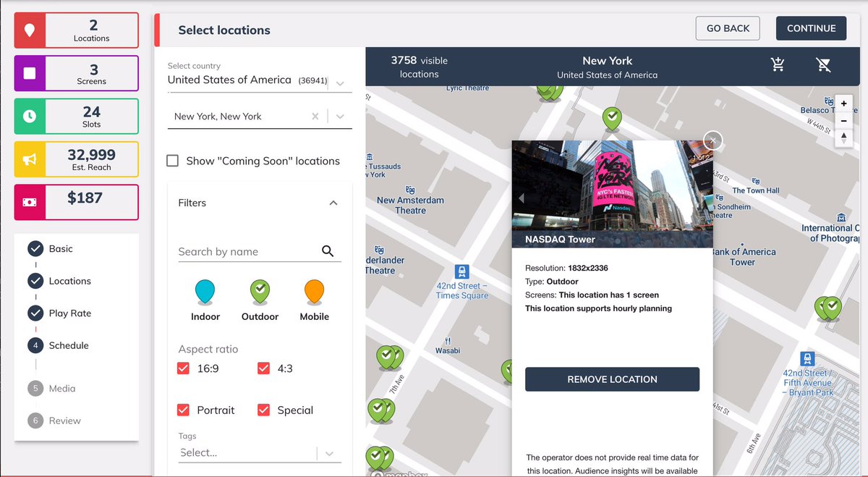Click The Town Hall map icon
868x477 pixels.
(x=756, y=180)
